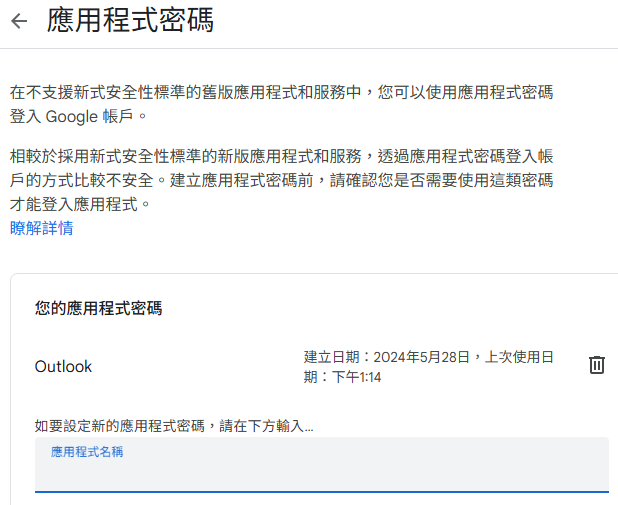This screenshot has width=618, height=505.
Task: Focus the 應用程式名稱 input field
Action: point(322,465)
